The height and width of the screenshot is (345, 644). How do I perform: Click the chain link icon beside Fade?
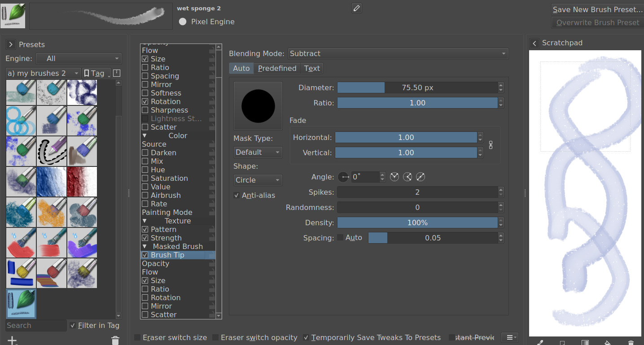click(491, 145)
